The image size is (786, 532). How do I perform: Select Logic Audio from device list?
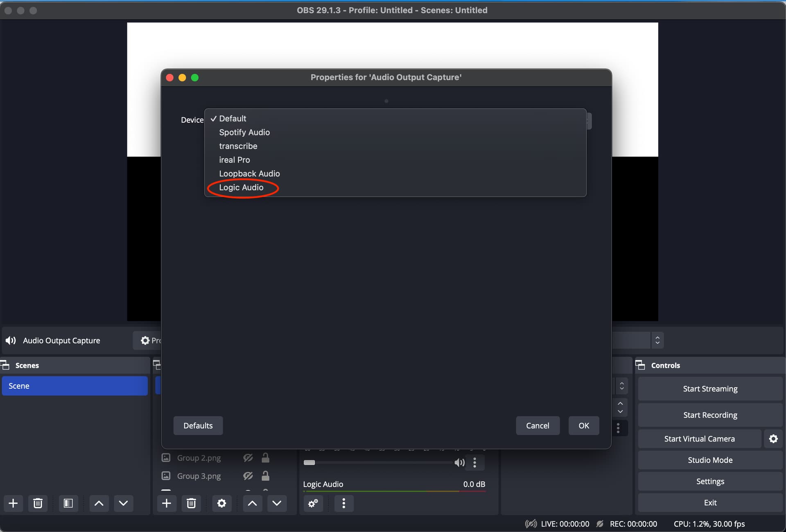[x=241, y=187]
